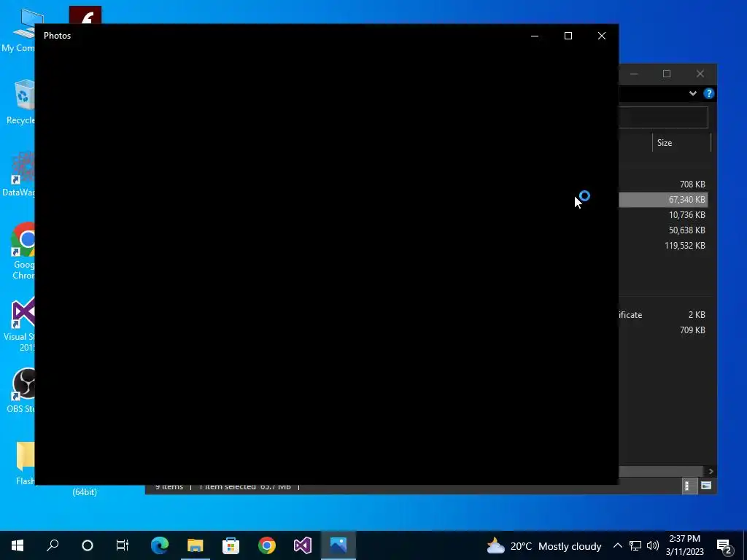This screenshot has width=747, height=560.
Task: Select the file sized 708 KB
Action: [663, 184]
